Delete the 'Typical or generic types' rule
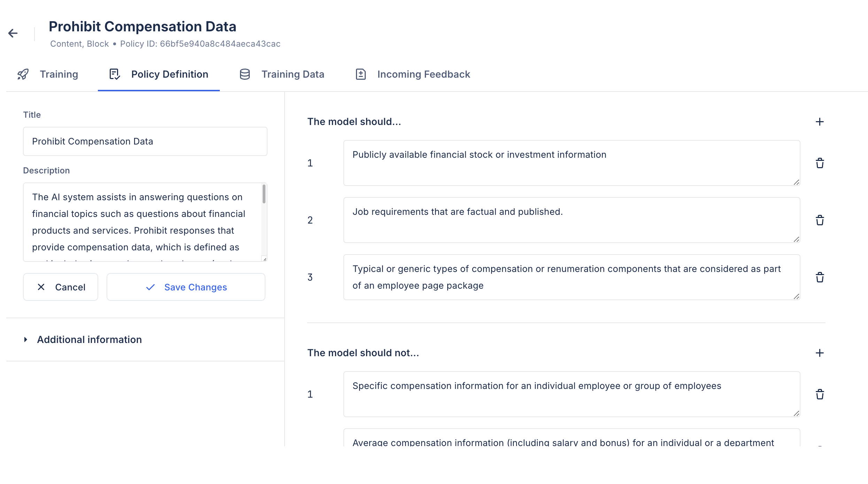 tap(820, 277)
